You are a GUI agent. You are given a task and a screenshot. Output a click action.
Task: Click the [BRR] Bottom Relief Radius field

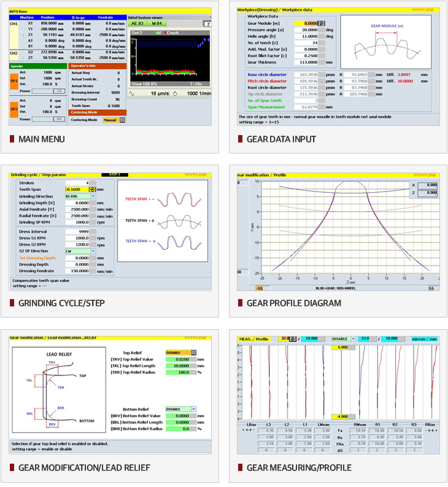pyautogui.click(x=177, y=429)
